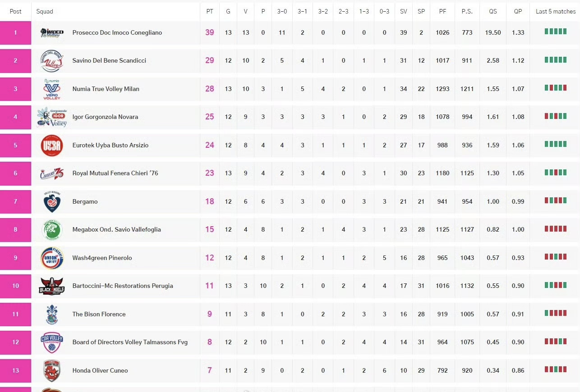Click the PF column header

click(x=442, y=11)
